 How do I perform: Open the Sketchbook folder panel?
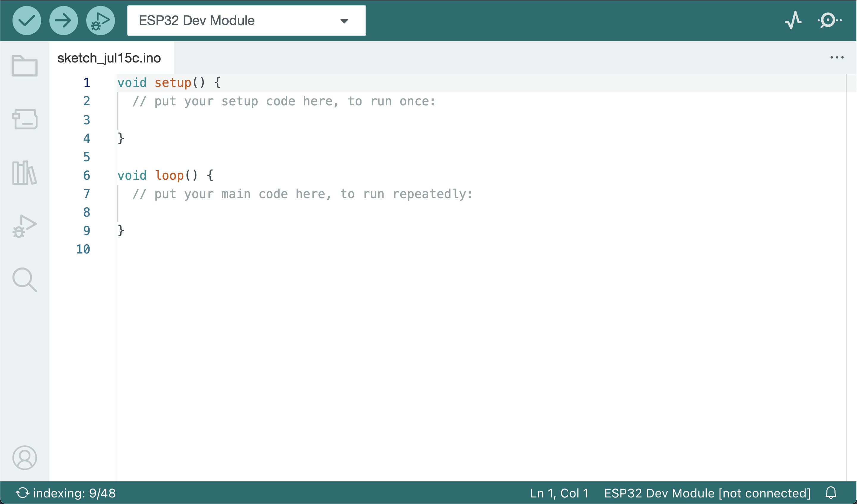[x=24, y=66]
